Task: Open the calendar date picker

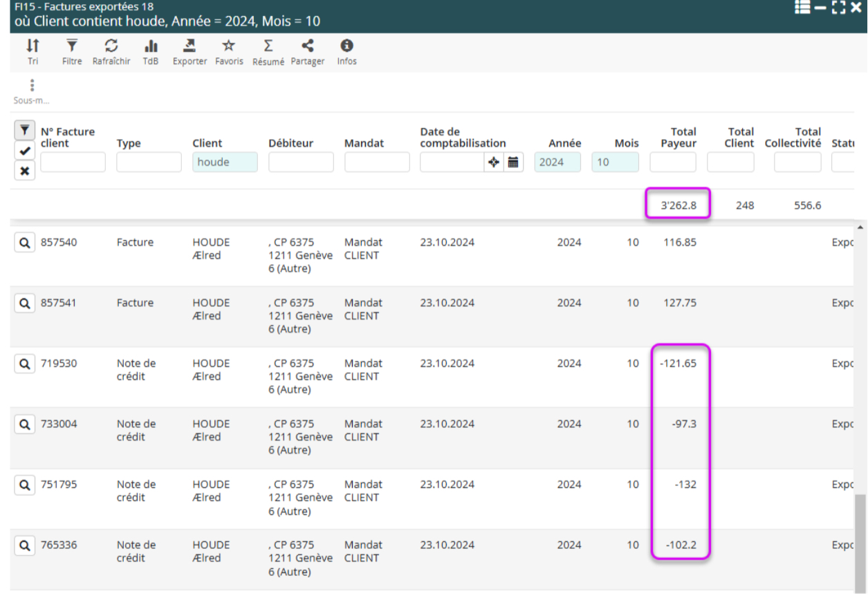Action: click(513, 162)
